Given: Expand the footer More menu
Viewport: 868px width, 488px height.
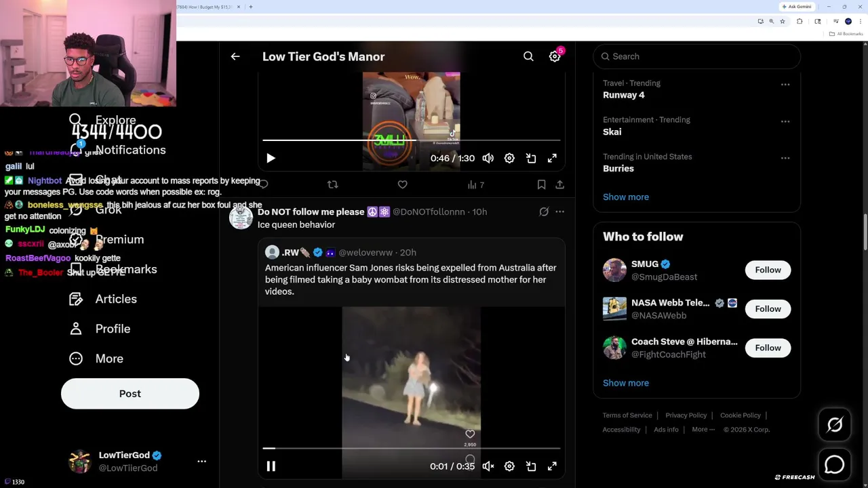Looking at the screenshot, I should 703,429.
